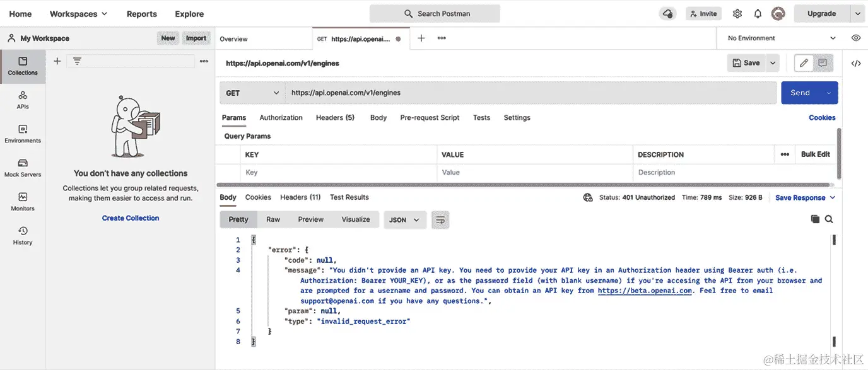The width and height of the screenshot is (868, 370).
Task: Switch to the Headers (5) request tab
Action: [335, 117]
